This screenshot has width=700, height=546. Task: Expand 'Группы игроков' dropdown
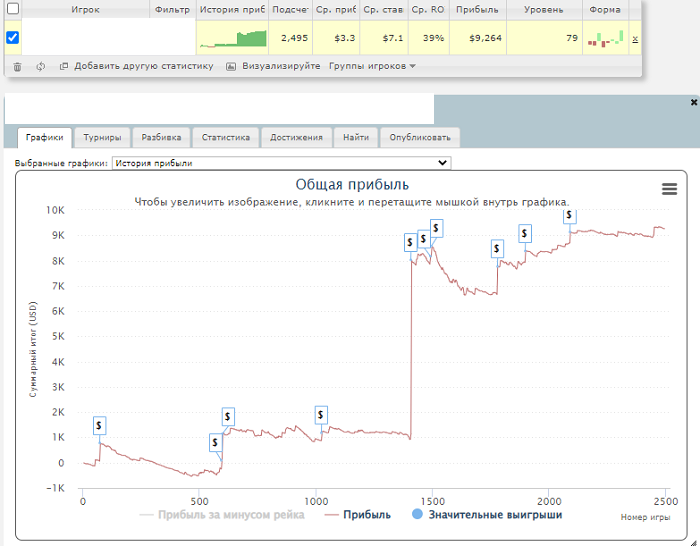pos(372,66)
